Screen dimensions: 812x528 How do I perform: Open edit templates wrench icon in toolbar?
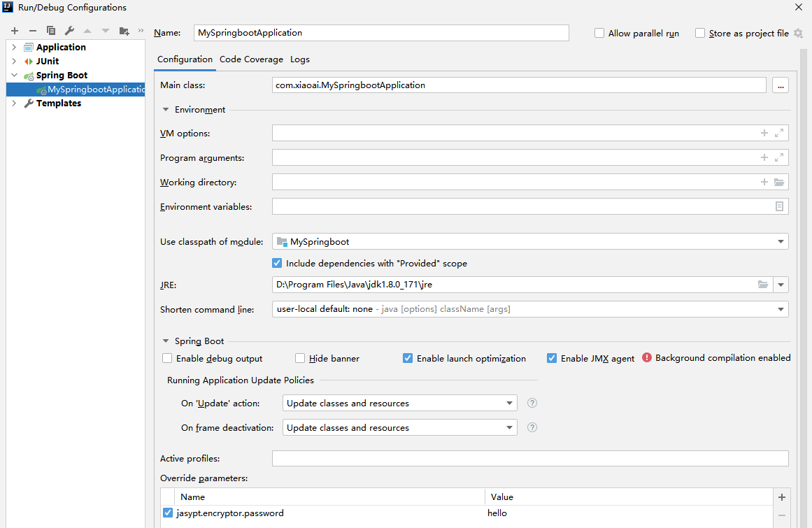click(69, 31)
